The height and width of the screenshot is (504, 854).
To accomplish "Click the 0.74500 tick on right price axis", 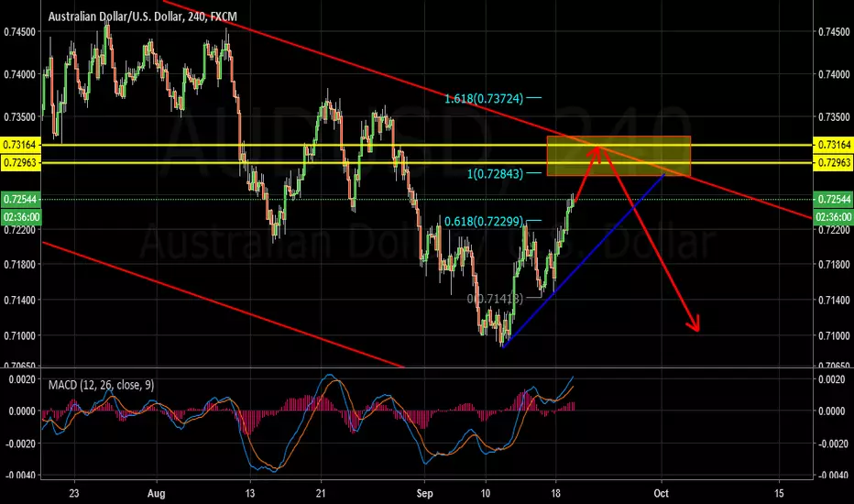I will click(834, 31).
